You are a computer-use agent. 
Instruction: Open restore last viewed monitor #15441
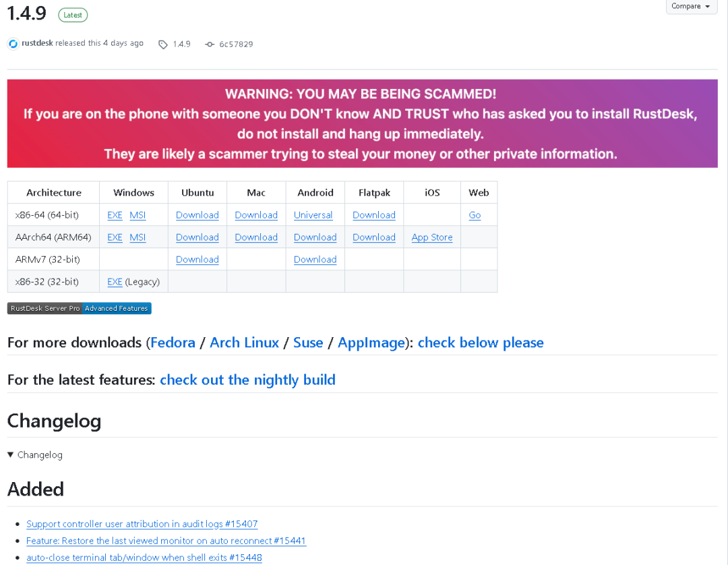tap(166, 541)
